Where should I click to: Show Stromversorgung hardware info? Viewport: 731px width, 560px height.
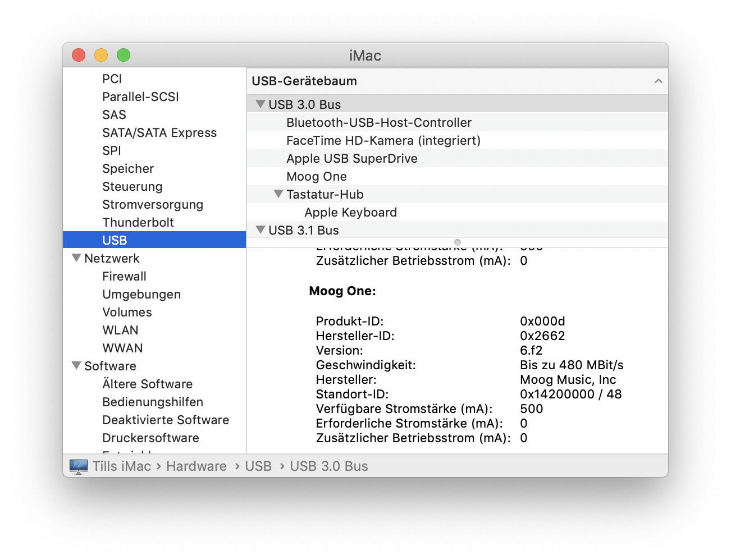[152, 205]
